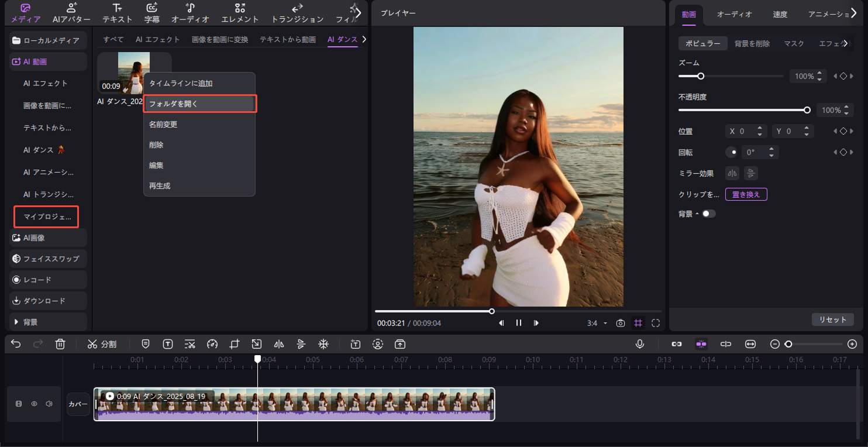Image resolution: width=868 pixels, height=447 pixels.
Task: Insert a text box with the T icon
Action: coord(168,344)
